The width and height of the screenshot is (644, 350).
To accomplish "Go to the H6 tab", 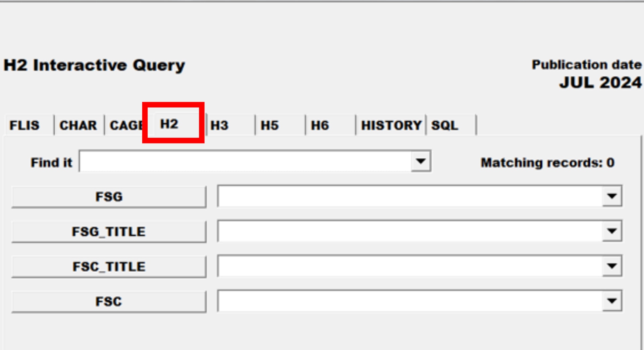I will [331, 125].
